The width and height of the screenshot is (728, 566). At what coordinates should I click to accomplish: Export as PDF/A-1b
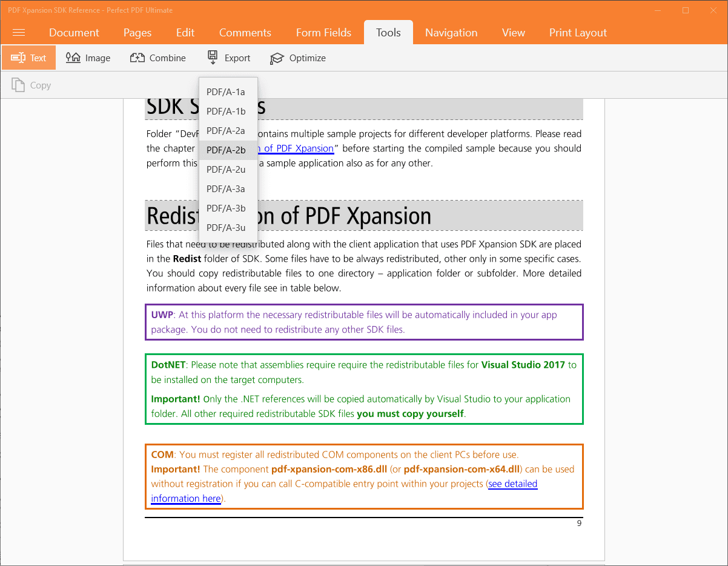click(x=228, y=112)
